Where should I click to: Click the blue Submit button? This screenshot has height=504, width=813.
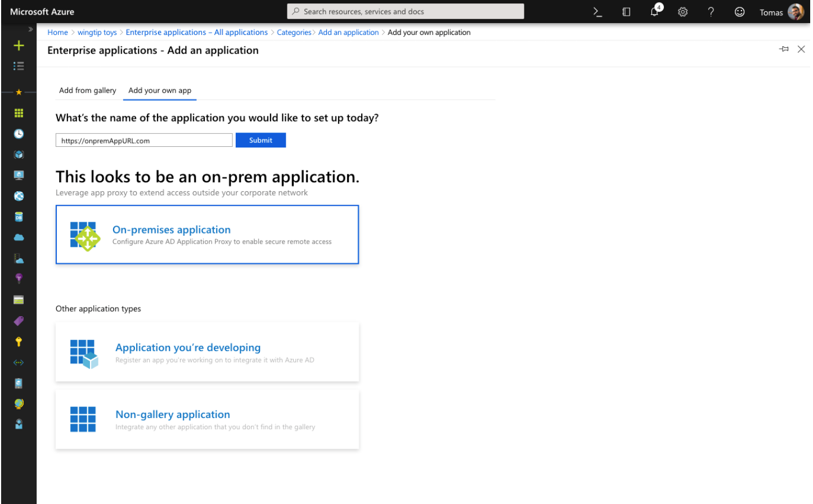coord(260,141)
